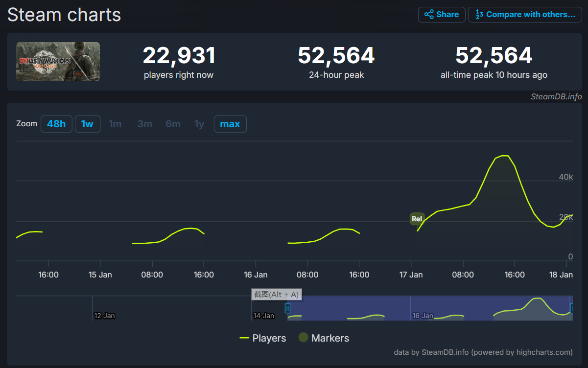Set chart zoom to max

click(x=230, y=124)
